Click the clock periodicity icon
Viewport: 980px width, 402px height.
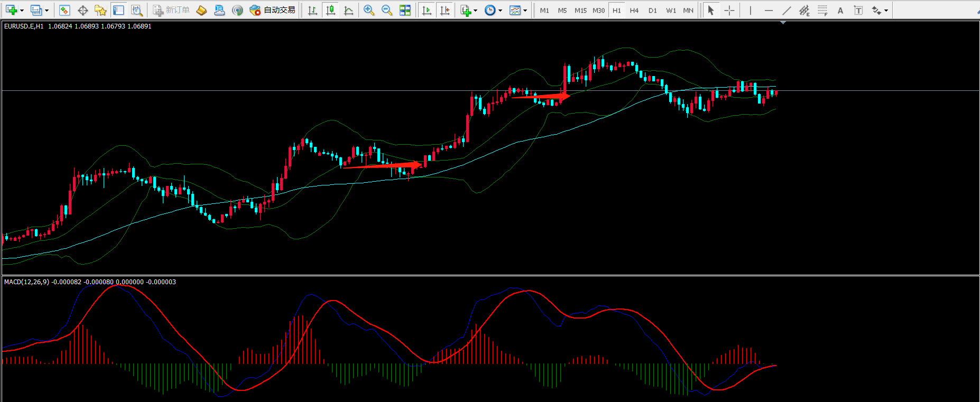pos(490,10)
